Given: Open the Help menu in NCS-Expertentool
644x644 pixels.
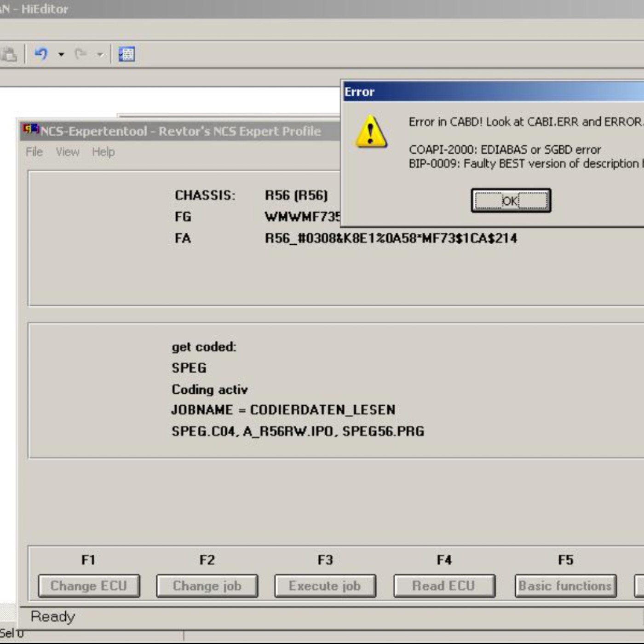Looking at the screenshot, I should pyautogui.click(x=103, y=152).
